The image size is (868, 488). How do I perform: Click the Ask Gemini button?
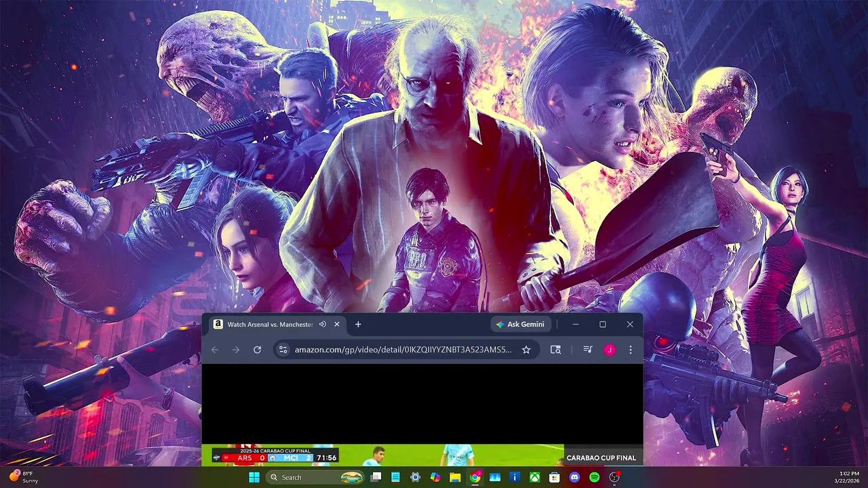pyautogui.click(x=520, y=325)
